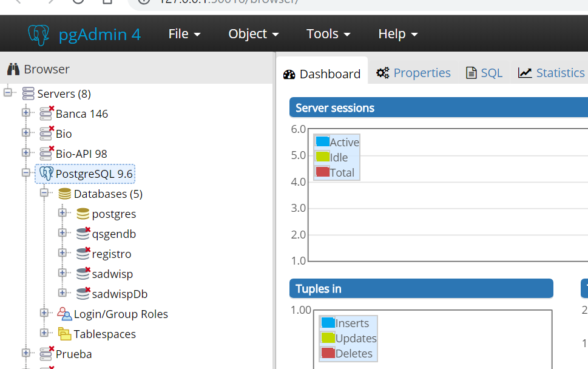
Task: Select the Banca 146 tree label
Action: pyautogui.click(x=82, y=113)
